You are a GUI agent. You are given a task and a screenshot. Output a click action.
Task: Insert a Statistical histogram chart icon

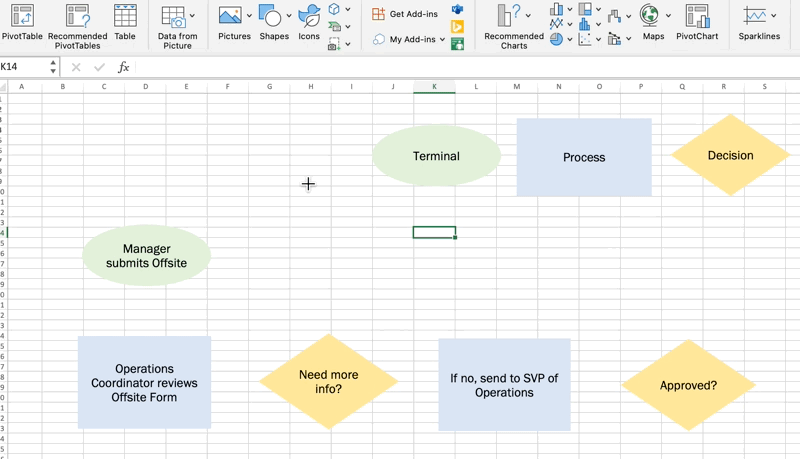[x=585, y=24]
